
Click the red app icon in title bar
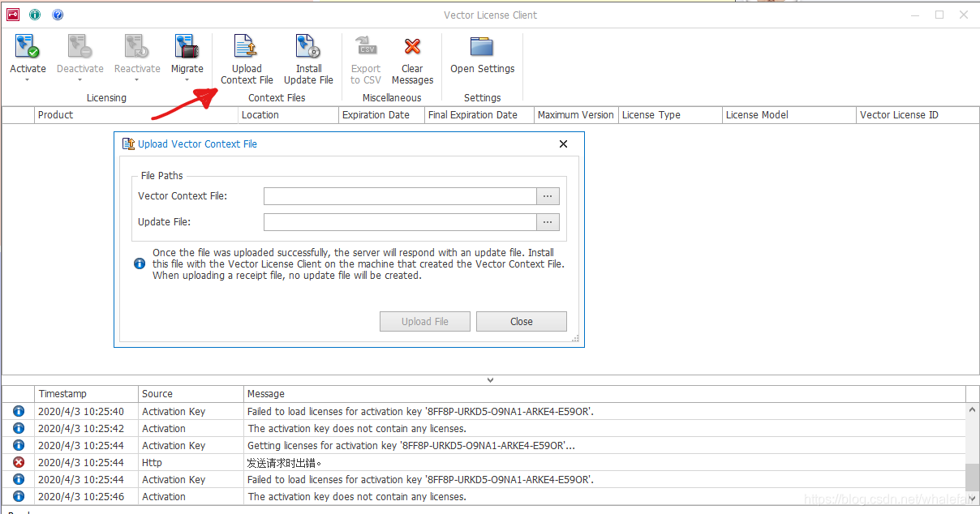pos(12,15)
